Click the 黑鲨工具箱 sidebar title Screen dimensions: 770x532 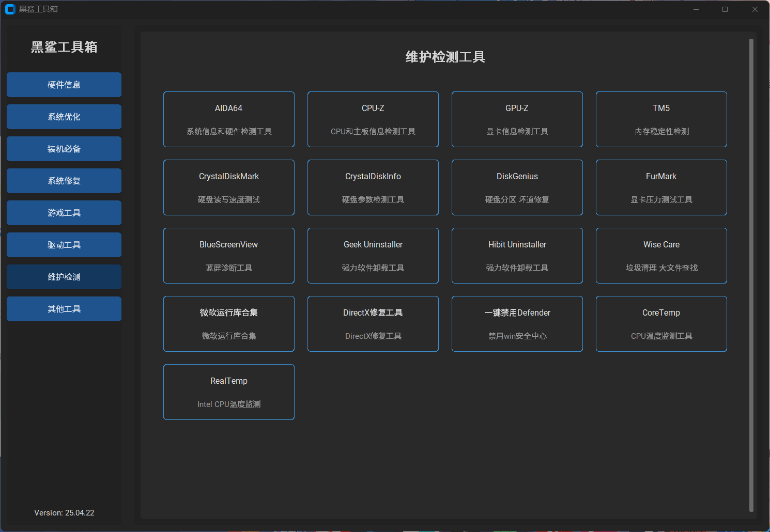[x=64, y=47]
